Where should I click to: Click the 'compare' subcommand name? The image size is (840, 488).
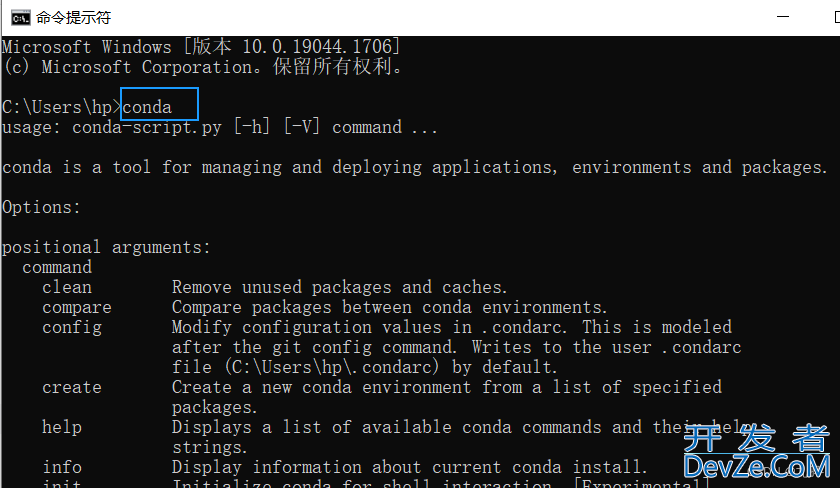pyautogui.click(x=77, y=307)
